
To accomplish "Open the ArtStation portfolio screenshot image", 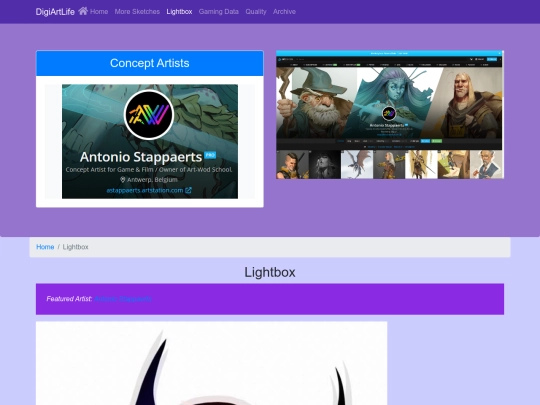I will click(x=390, y=115).
